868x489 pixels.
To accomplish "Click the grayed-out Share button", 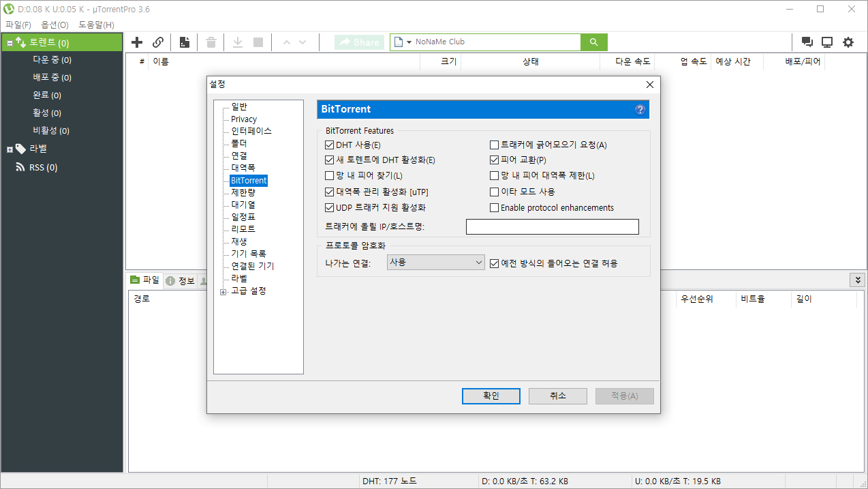I will click(359, 42).
